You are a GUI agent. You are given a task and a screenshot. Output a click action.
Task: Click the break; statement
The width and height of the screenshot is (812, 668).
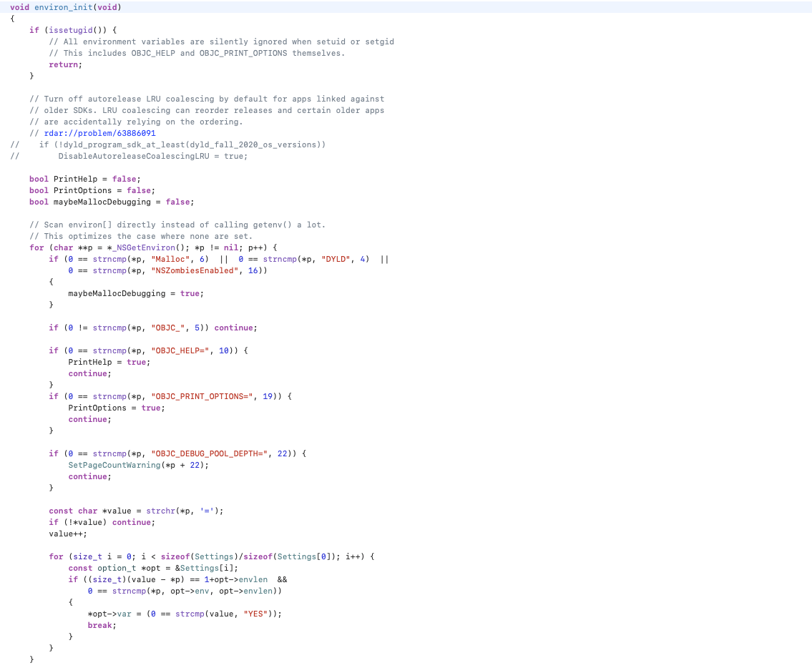pos(102,625)
